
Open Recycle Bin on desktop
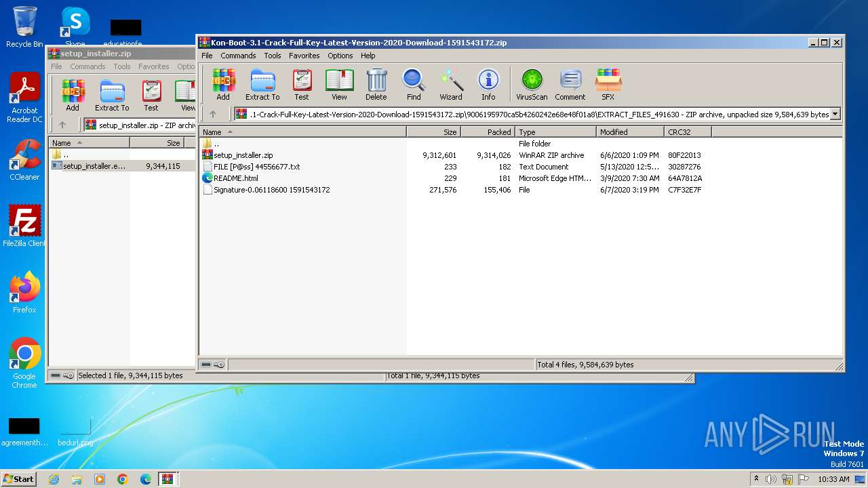pos(24,27)
